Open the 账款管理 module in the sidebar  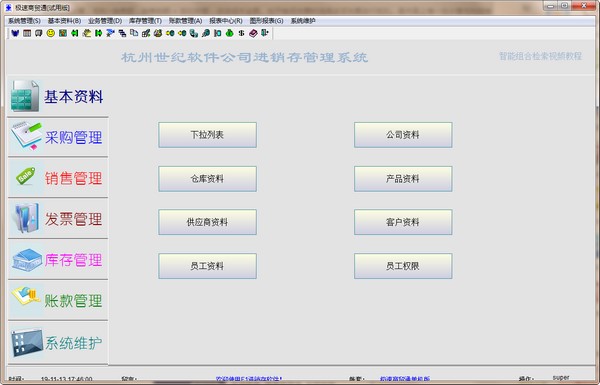point(58,300)
